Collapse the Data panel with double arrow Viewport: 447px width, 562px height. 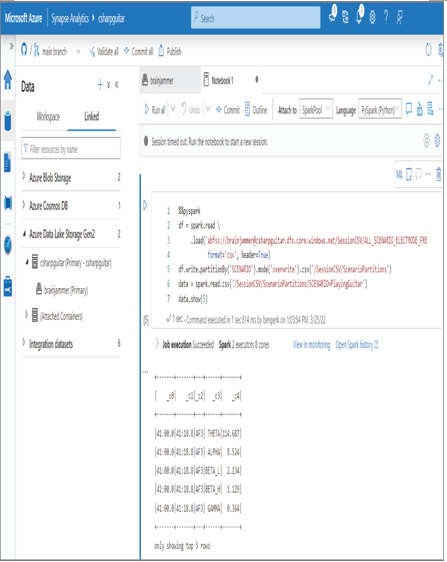117,85
